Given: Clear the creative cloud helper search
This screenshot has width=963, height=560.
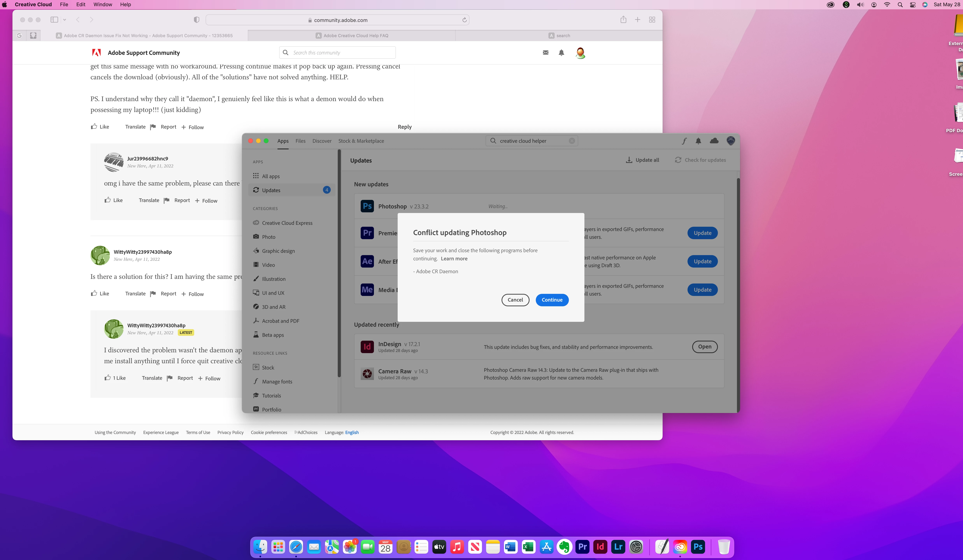Looking at the screenshot, I should 572,141.
